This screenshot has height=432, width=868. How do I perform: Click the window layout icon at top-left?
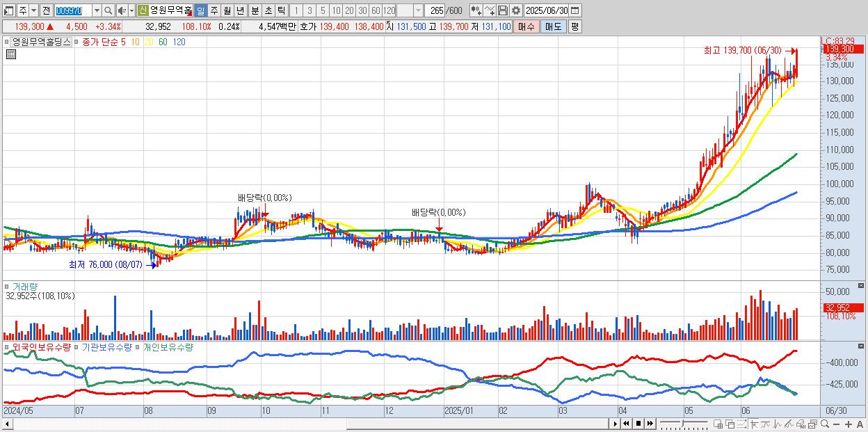pos(8,10)
